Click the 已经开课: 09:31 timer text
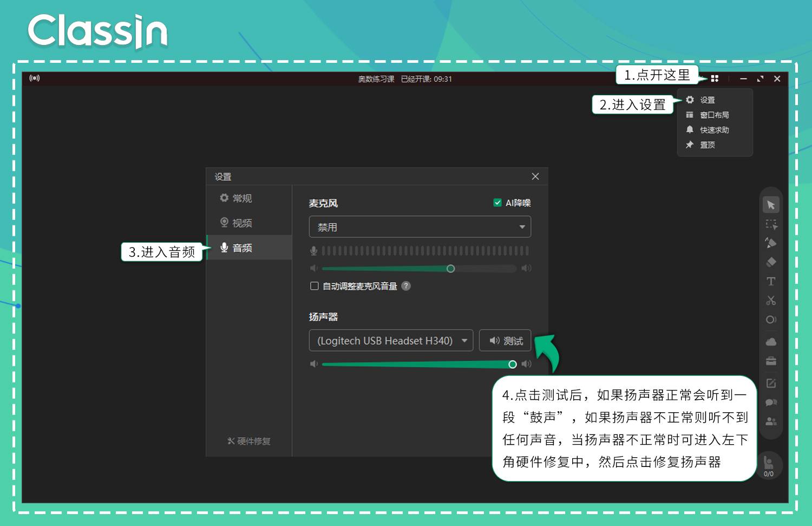This screenshot has width=812, height=526. click(x=427, y=79)
